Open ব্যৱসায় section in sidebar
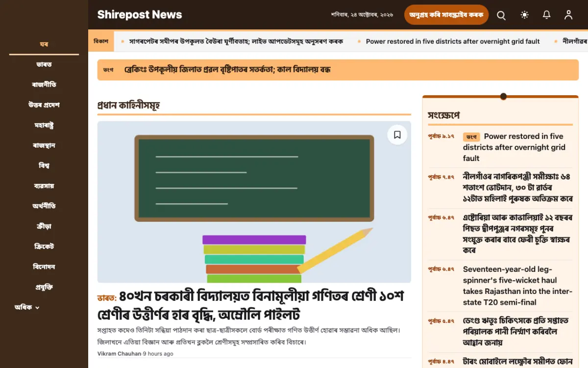The height and width of the screenshot is (368, 588). coord(44,186)
